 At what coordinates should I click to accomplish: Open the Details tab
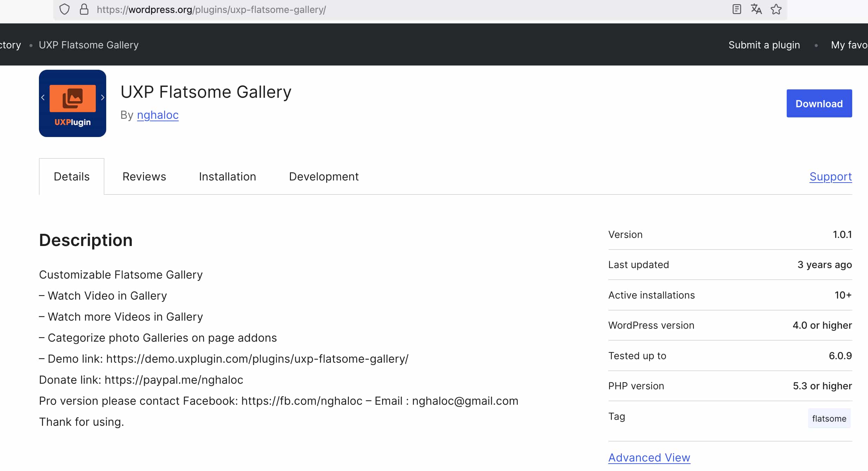[x=72, y=176]
